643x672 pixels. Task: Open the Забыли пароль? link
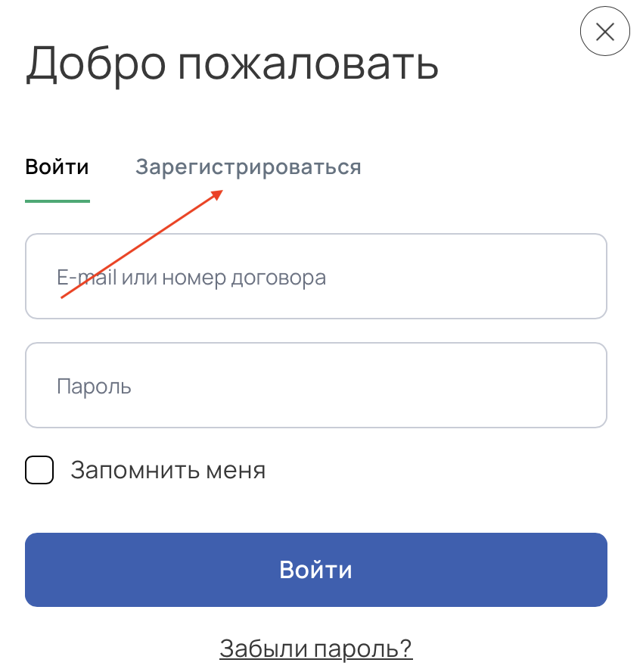(316, 648)
